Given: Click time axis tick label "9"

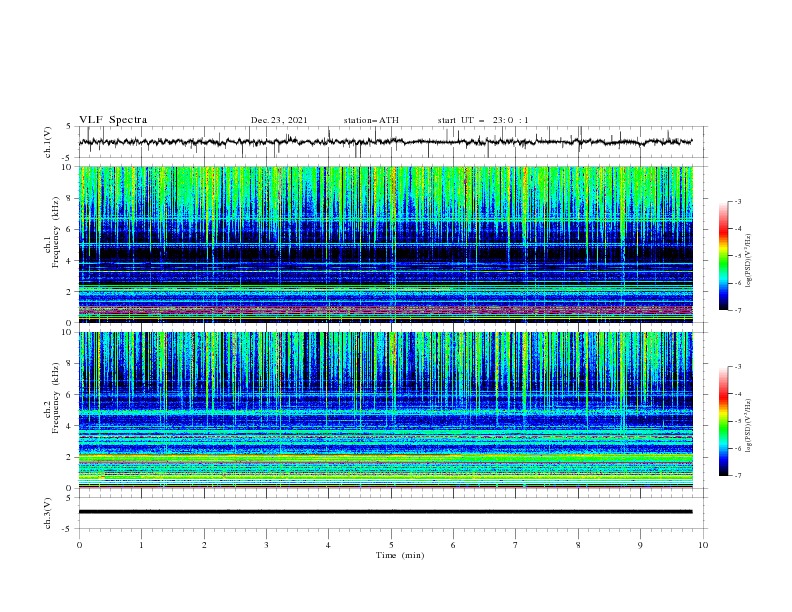Looking at the screenshot, I should tap(640, 545).
